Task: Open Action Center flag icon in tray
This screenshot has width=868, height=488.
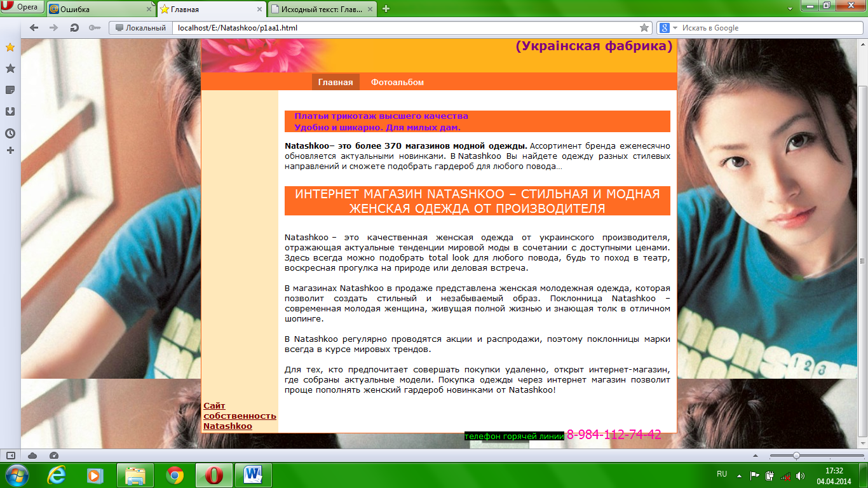Action: click(755, 475)
